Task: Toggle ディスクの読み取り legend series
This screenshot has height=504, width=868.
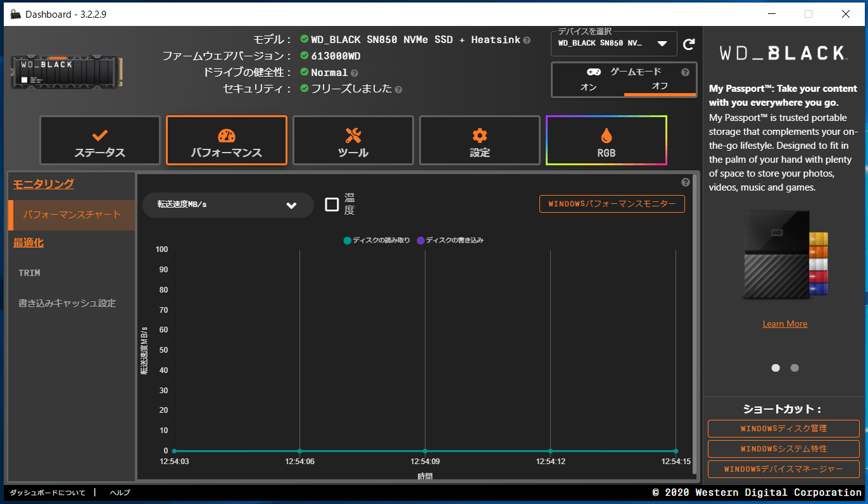Action: pos(377,240)
